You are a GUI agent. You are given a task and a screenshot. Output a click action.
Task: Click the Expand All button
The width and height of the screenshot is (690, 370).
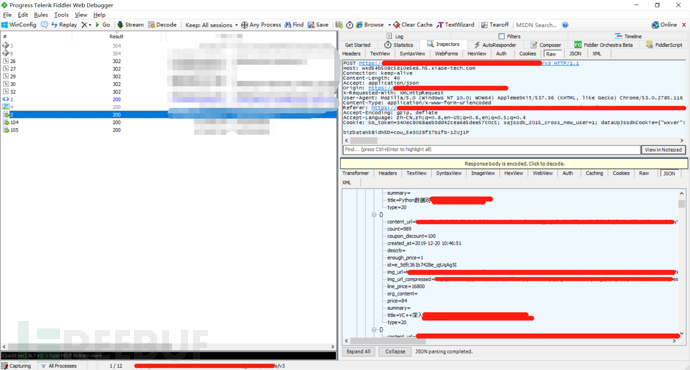pos(359,352)
